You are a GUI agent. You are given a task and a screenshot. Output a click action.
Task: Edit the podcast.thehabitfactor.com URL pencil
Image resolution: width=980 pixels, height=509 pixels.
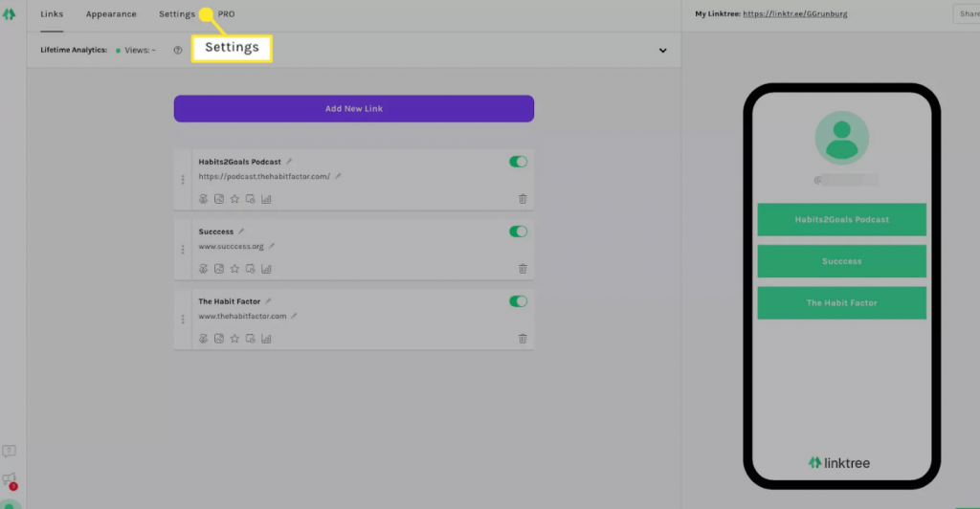pos(338,176)
